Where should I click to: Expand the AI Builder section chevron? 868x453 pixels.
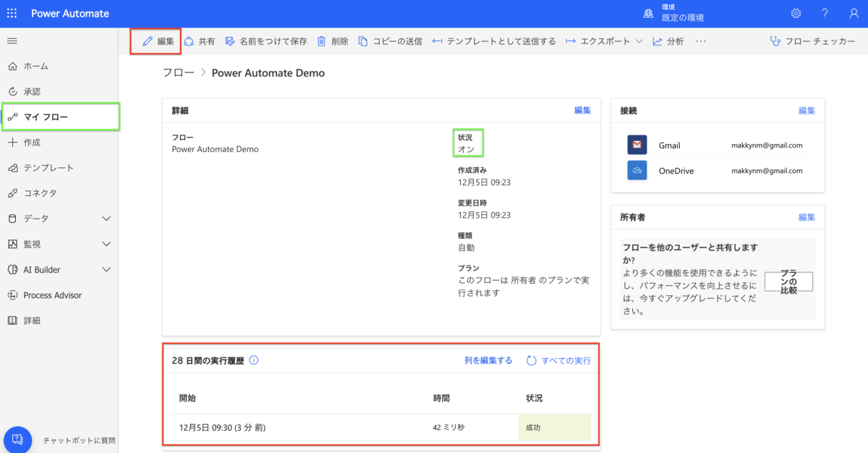click(x=106, y=269)
